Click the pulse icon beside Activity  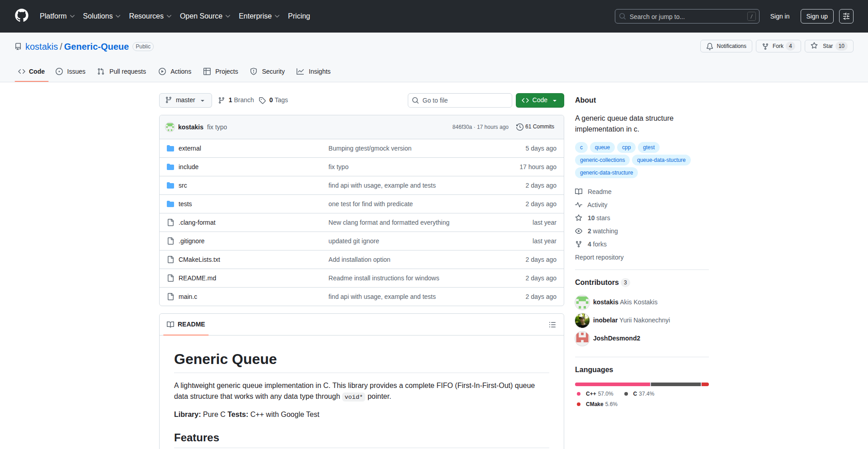click(579, 205)
